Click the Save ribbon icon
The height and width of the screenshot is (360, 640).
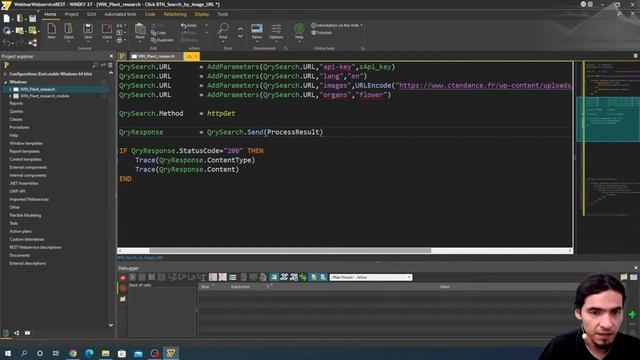[x=88, y=31]
